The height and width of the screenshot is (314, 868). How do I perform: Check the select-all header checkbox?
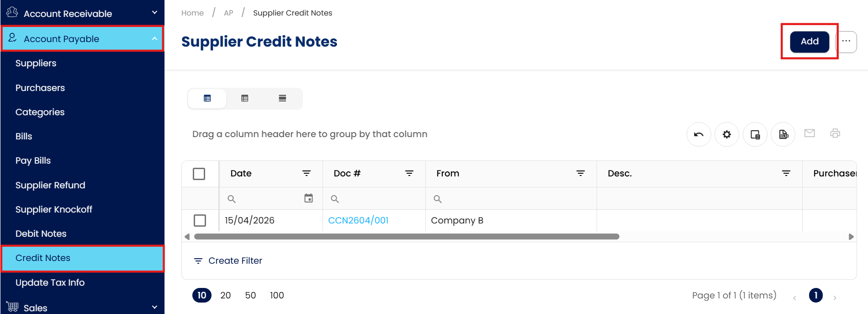199,174
